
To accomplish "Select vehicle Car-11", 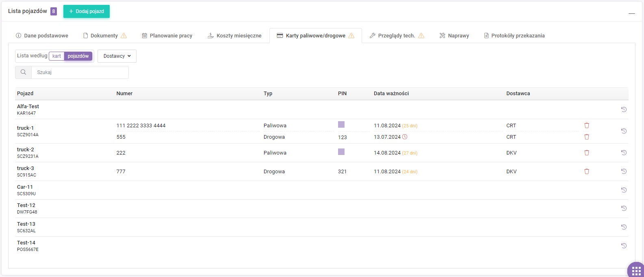I will tap(25, 187).
